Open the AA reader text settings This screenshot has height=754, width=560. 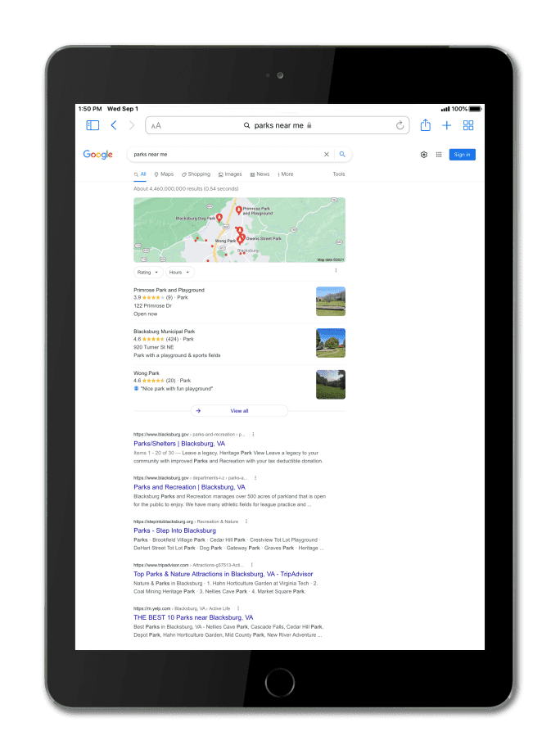tap(156, 126)
